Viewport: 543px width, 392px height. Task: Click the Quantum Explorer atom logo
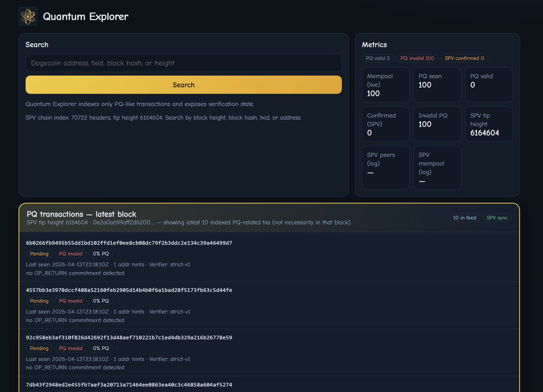[28, 17]
